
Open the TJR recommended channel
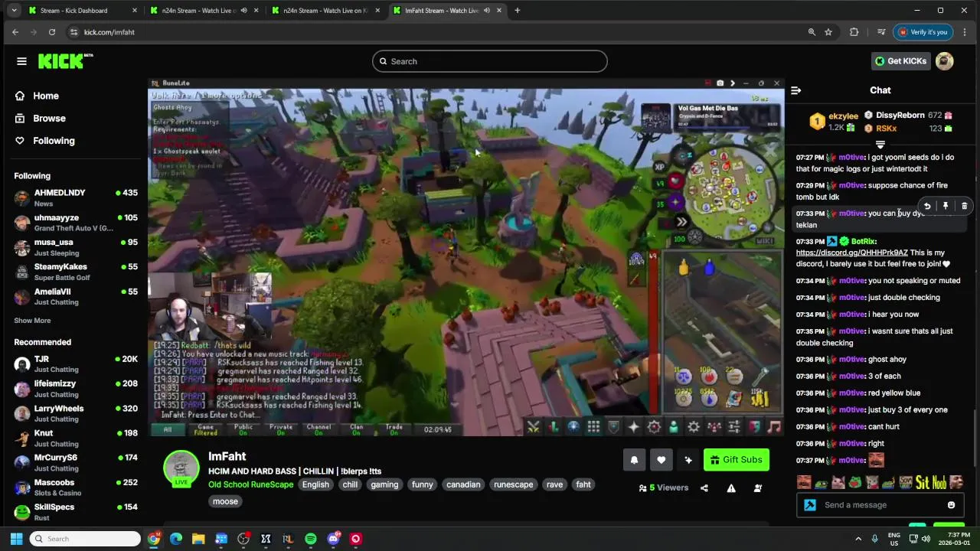point(75,364)
